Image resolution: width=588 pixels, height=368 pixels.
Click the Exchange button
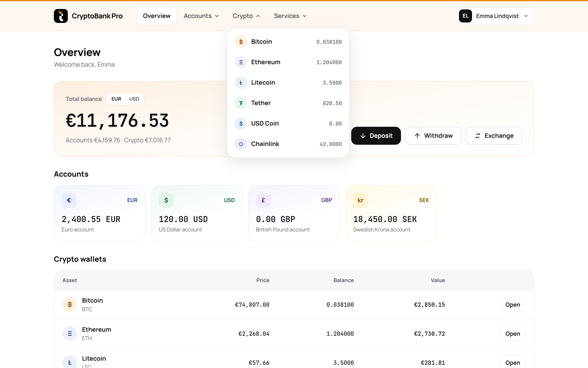(x=494, y=136)
